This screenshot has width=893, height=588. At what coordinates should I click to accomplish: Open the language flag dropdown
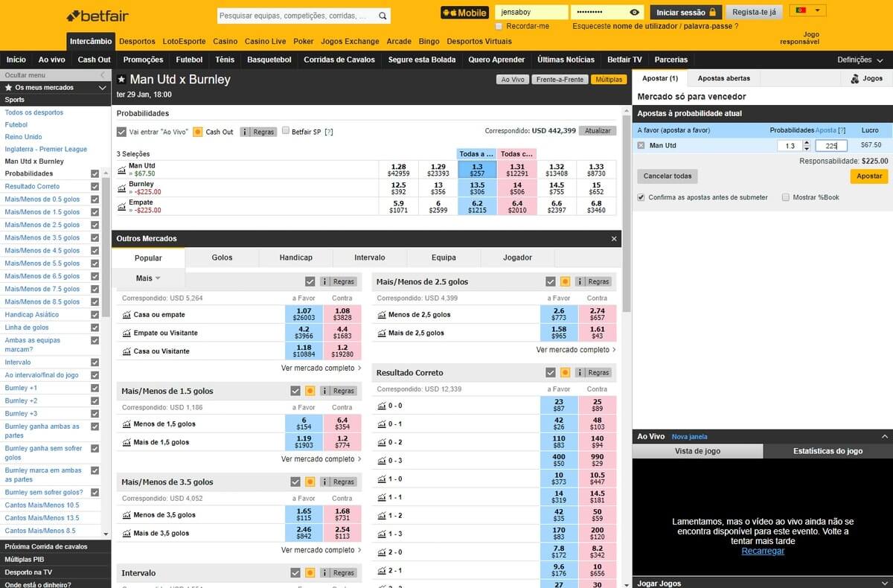[x=808, y=10]
